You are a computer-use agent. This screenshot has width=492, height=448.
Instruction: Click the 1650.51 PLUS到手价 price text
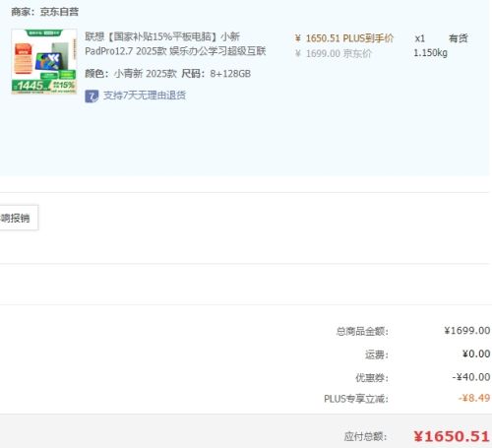click(x=344, y=38)
